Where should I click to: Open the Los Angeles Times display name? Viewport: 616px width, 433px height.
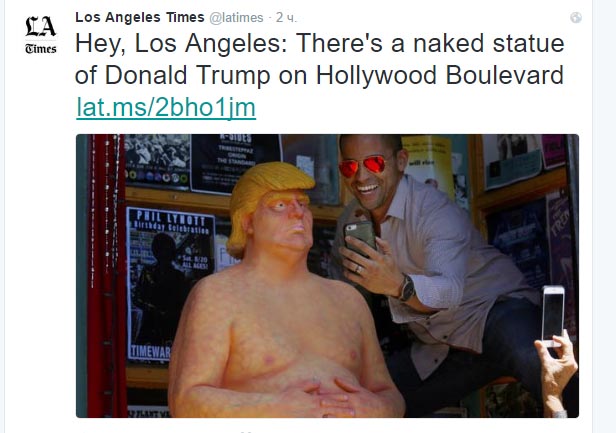(x=140, y=17)
